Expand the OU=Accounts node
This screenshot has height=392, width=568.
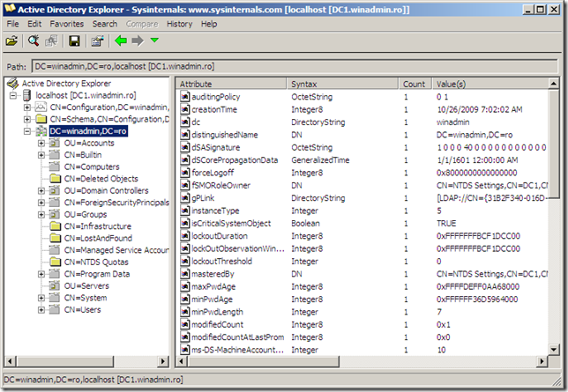pyautogui.click(x=41, y=143)
